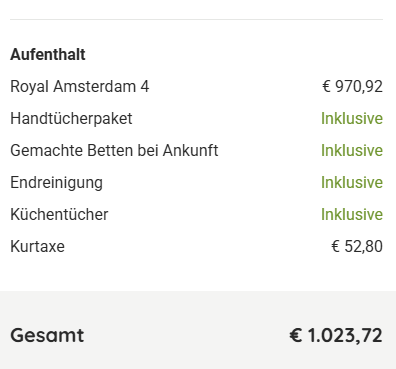Click the euro symbol in total amount

(296, 335)
